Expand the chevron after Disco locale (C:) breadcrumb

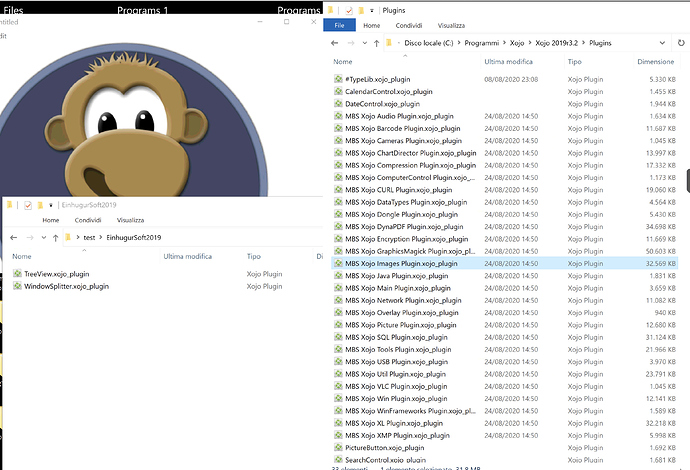[459, 43]
